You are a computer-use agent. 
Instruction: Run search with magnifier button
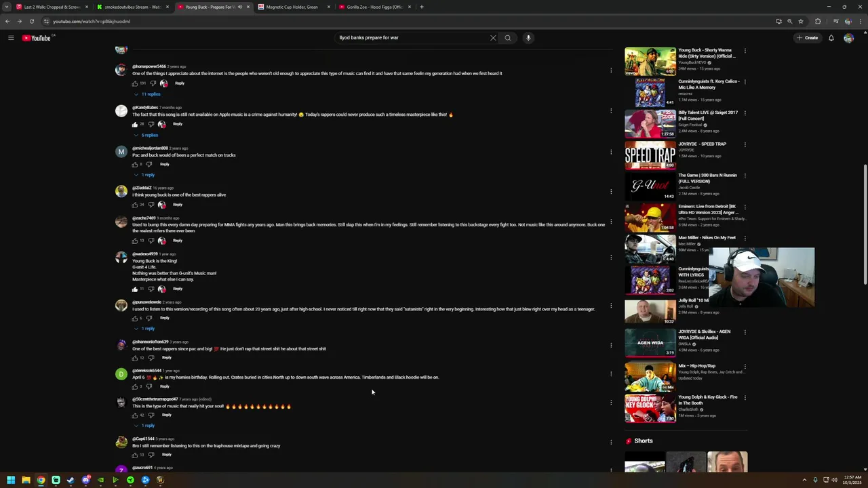(x=507, y=38)
